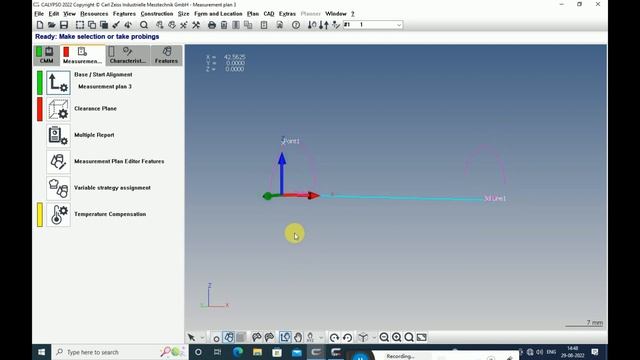Click the Temperature Compensation label

[x=110, y=214]
